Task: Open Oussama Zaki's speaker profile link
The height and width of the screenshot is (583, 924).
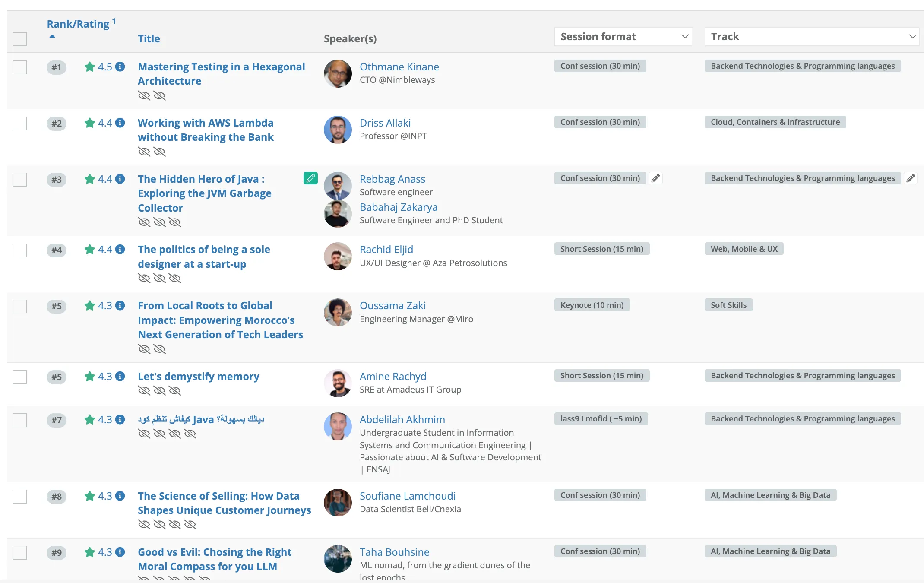Action: point(392,306)
